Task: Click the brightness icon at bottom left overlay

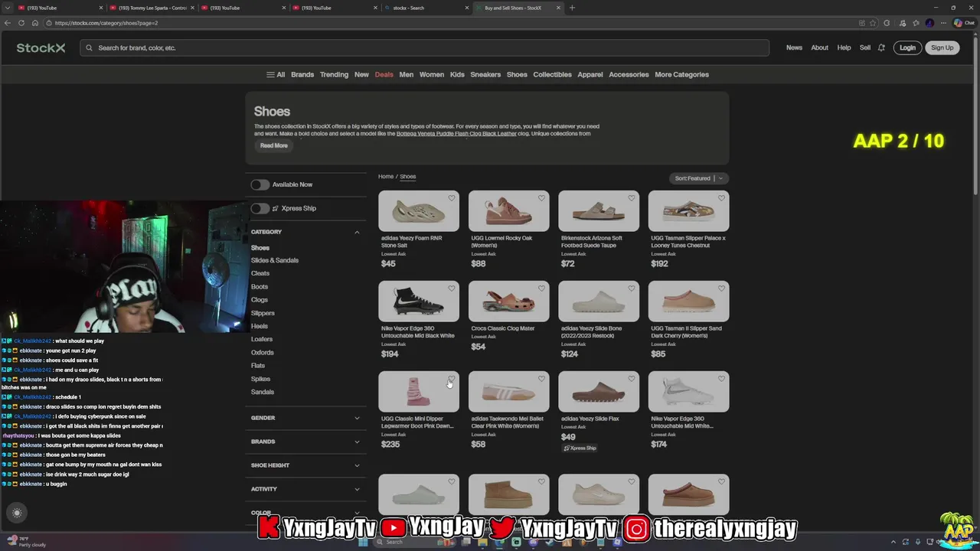Action: pos(17,514)
